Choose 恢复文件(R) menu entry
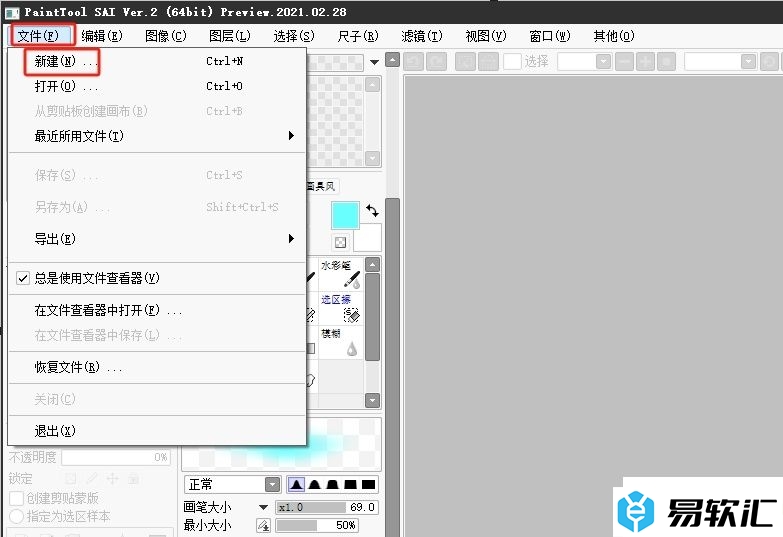This screenshot has width=783, height=537. 157,368
